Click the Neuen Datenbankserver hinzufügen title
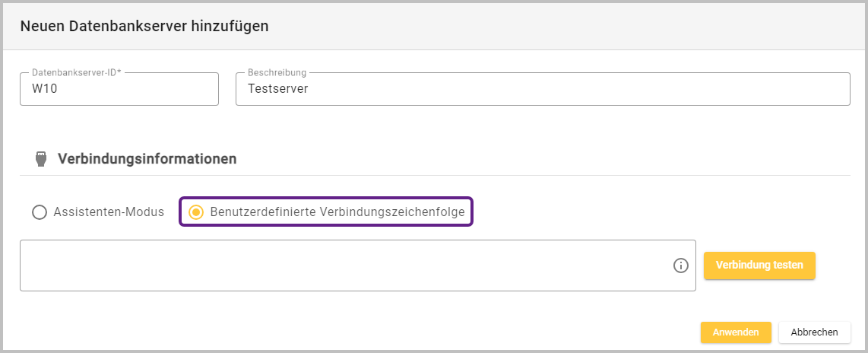Screen dimensions: 868x353 tap(144, 26)
